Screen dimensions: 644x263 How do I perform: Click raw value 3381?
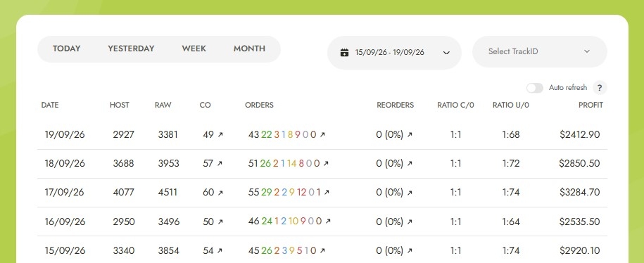(168, 134)
